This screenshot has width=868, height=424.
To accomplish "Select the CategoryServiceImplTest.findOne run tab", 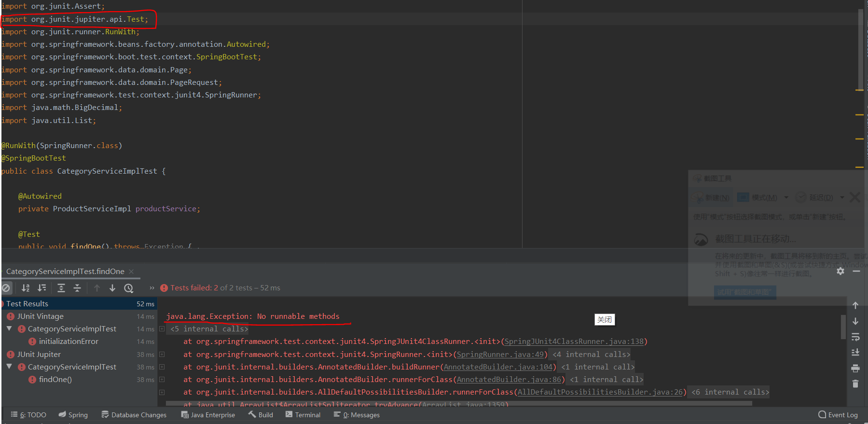I will point(65,272).
